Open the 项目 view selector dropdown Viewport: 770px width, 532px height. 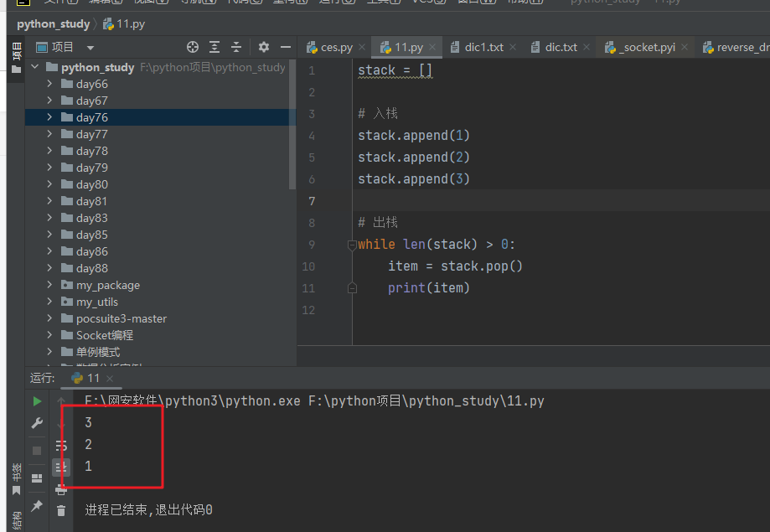pos(90,48)
